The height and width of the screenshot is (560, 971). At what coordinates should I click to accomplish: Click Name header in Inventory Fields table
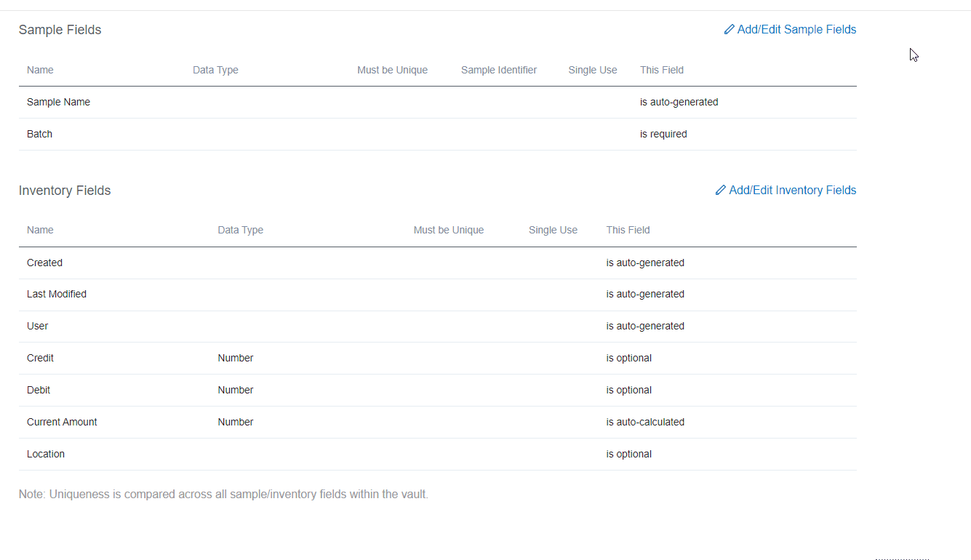pos(40,230)
